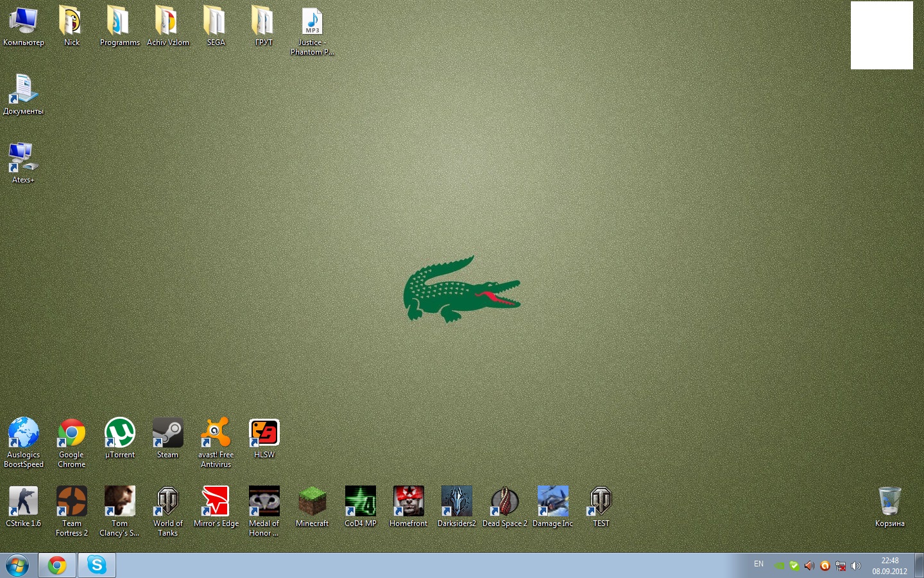
Task: Select the World of Tanks shortcut
Action: click(x=168, y=512)
